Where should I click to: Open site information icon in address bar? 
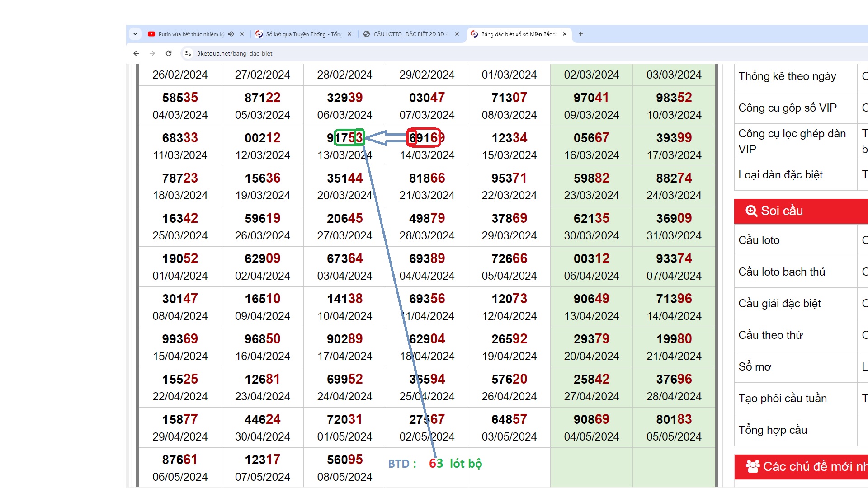coord(188,53)
